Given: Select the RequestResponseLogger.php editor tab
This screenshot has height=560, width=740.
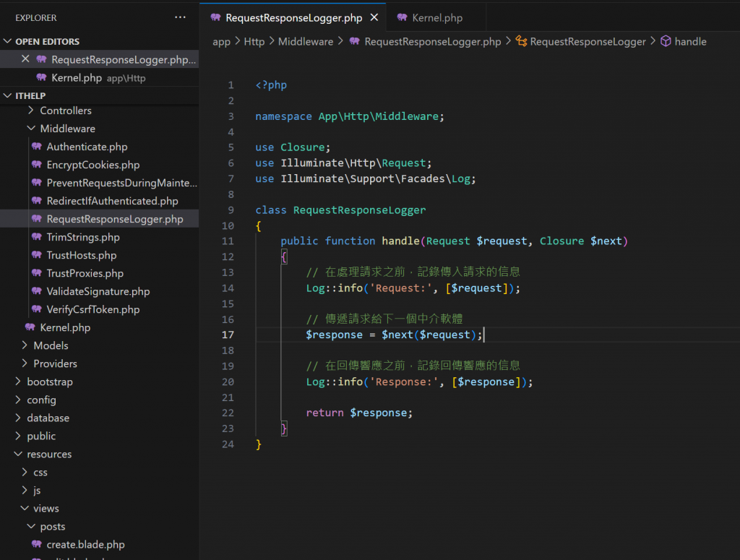Looking at the screenshot, I should tap(293, 18).
